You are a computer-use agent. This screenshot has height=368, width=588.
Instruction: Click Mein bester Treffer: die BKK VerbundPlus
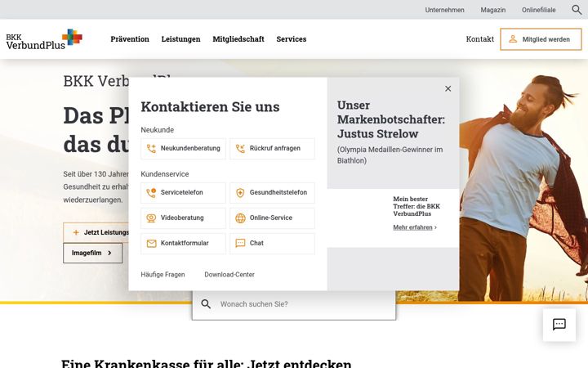click(x=416, y=206)
